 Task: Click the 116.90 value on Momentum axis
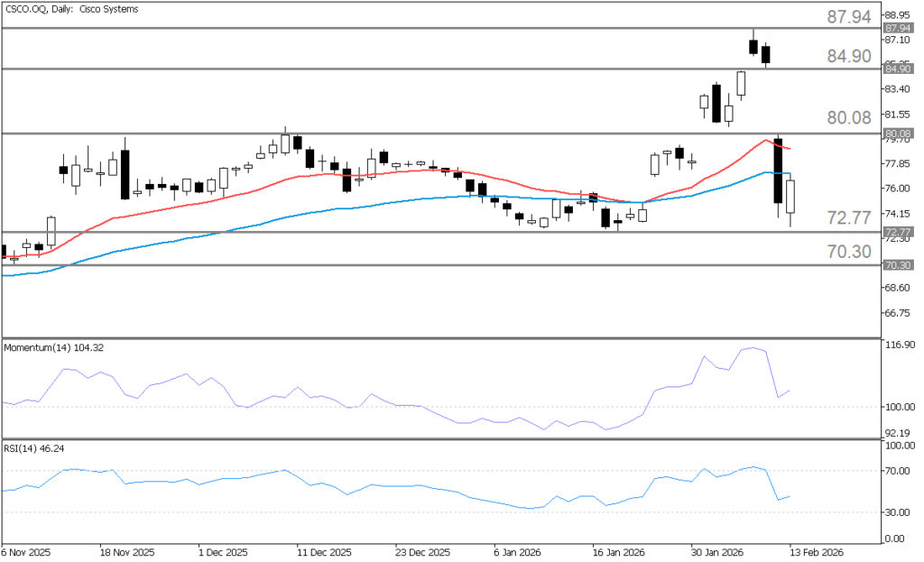pyautogui.click(x=901, y=345)
